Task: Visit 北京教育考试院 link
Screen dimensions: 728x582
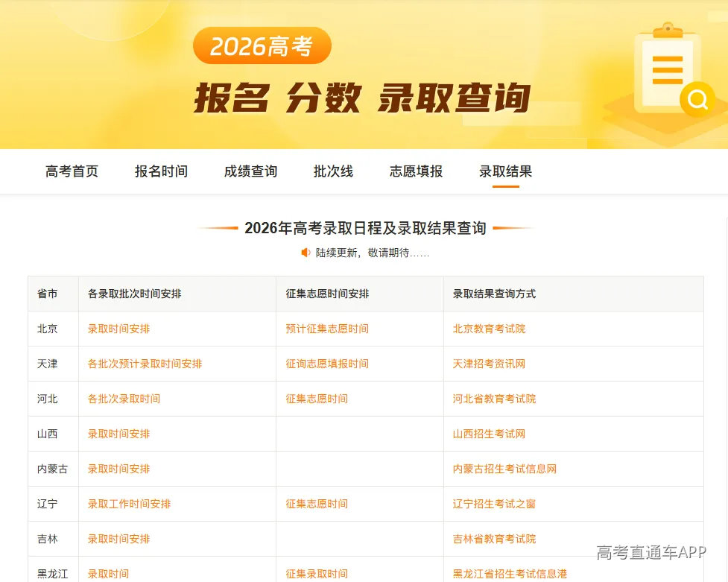Action: [490, 329]
